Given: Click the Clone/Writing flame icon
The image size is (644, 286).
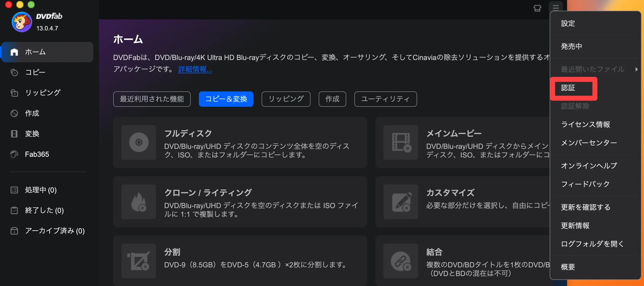Looking at the screenshot, I should click(139, 202).
